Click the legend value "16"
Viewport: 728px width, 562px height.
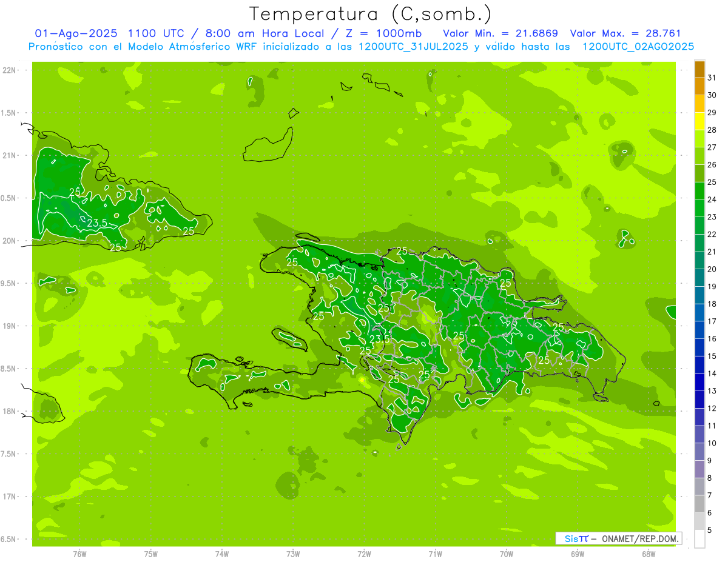[712, 338]
